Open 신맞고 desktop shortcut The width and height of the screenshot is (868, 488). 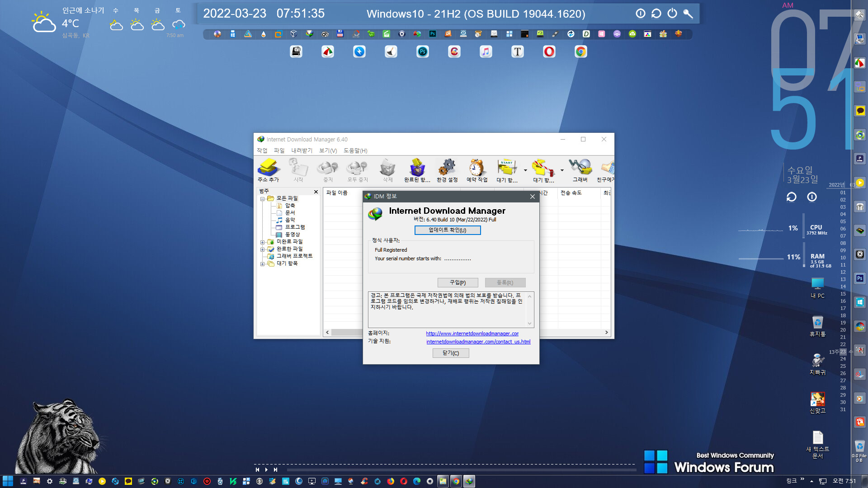click(817, 403)
